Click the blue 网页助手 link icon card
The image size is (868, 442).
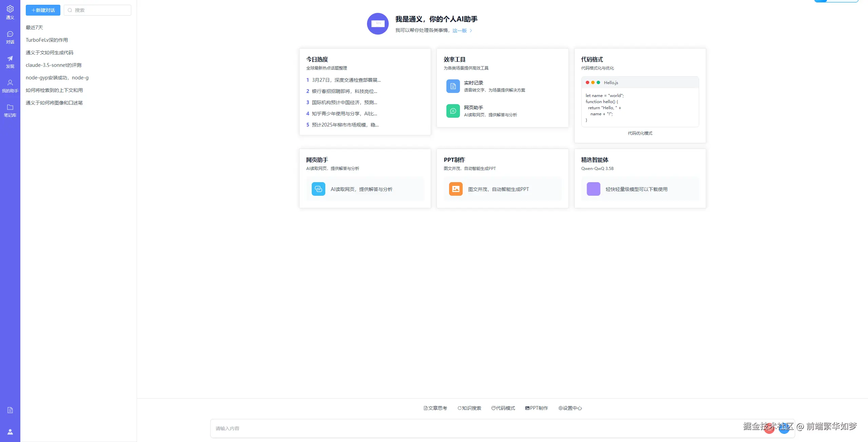[x=318, y=189]
